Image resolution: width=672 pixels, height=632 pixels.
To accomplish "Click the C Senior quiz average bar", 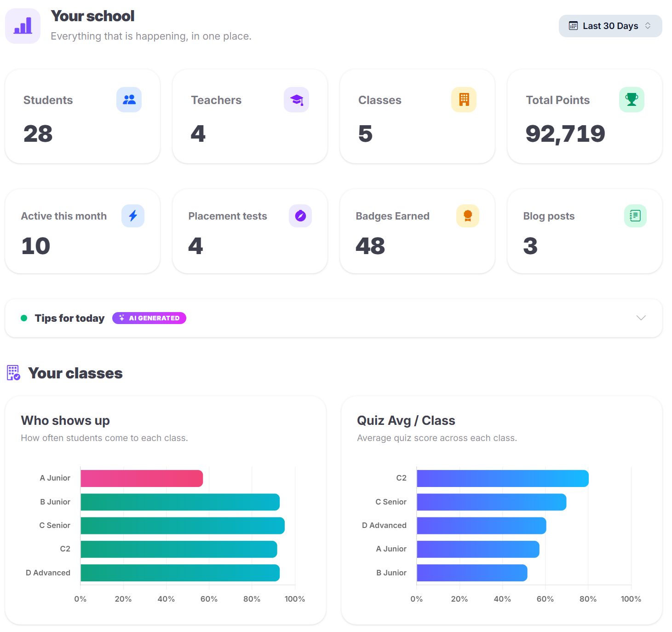I will pyautogui.click(x=492, y=502).
